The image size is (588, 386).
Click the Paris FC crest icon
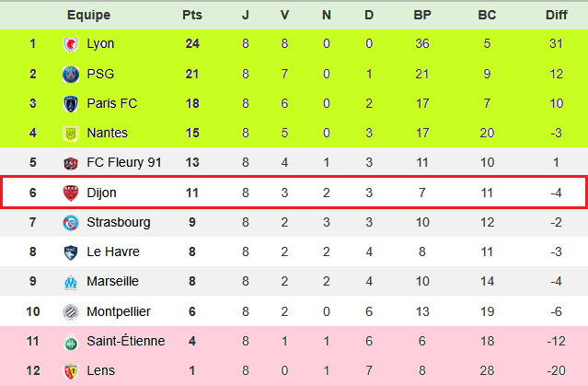pyautogui.click(x=70, y=104)
